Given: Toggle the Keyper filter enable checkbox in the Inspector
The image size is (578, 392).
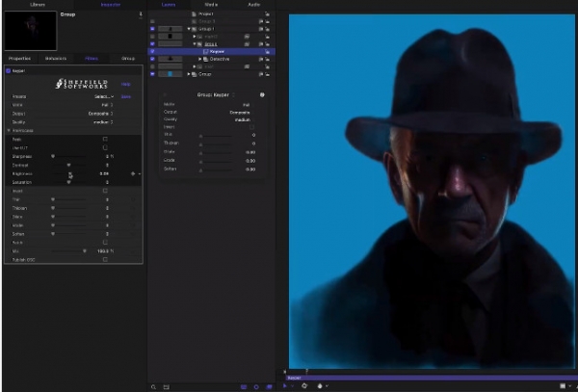Looking at the screenshot, I should pyautogui.click(x=8, y=70).
